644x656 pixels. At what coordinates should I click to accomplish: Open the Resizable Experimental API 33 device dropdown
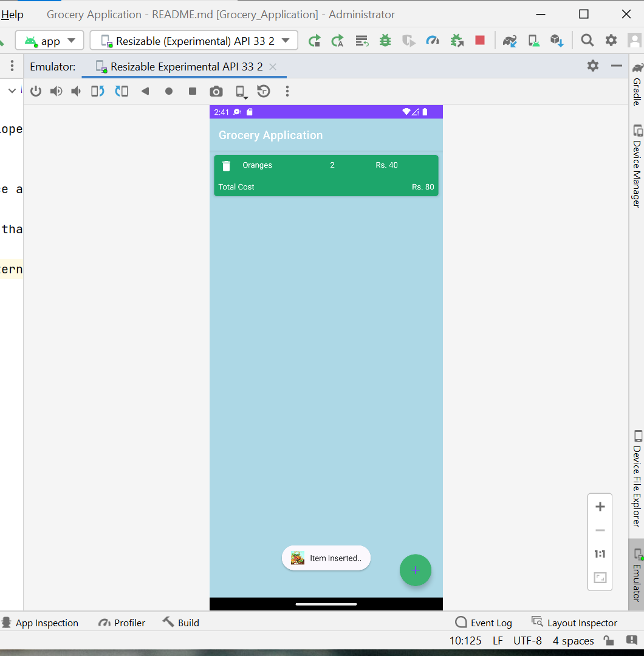pyautogui.click(x=193, y=40)
